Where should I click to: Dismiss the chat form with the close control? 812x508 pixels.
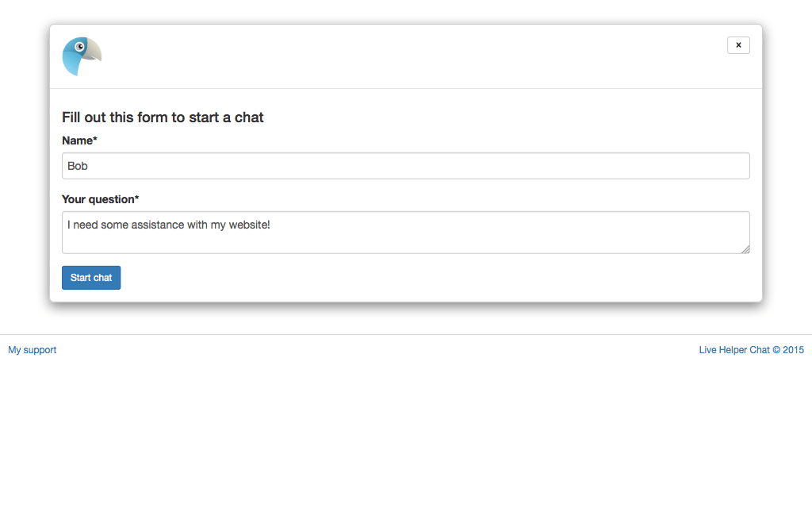[738, 44]
